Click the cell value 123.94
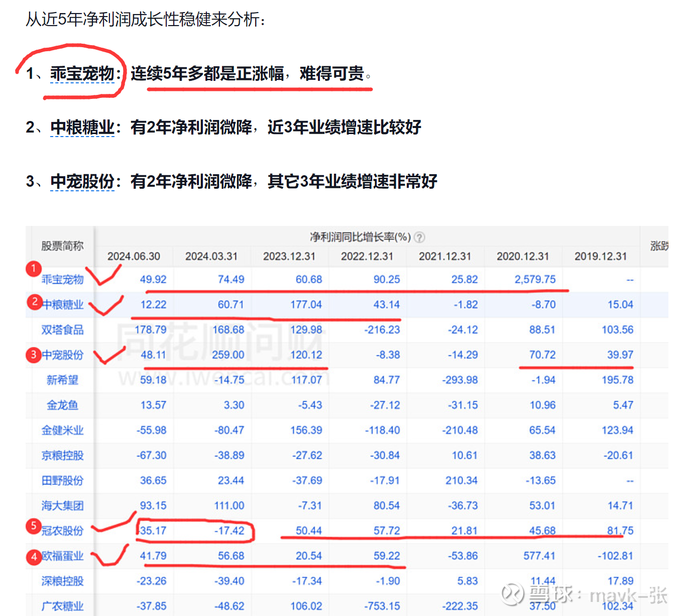The height and width of the screenshot is (616, 687). (x=618, y=430)
